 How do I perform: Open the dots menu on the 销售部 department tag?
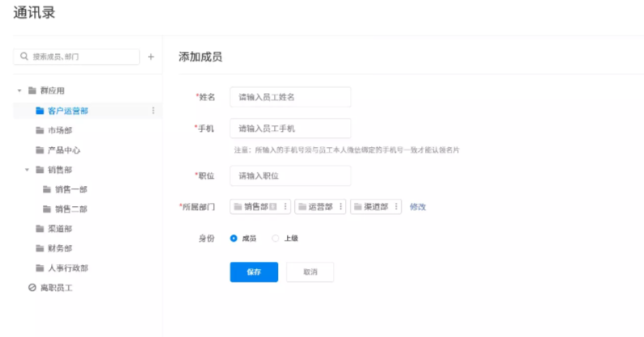point(285,207)
